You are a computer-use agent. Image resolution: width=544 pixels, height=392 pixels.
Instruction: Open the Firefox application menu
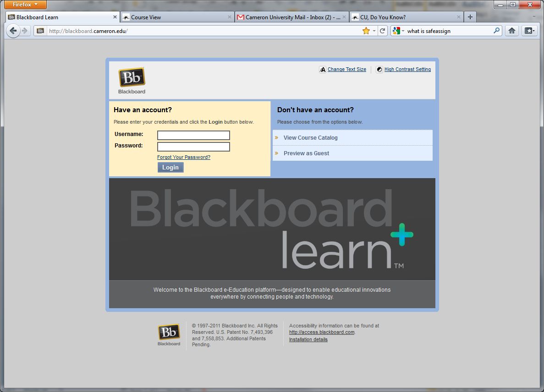(25, 5)
